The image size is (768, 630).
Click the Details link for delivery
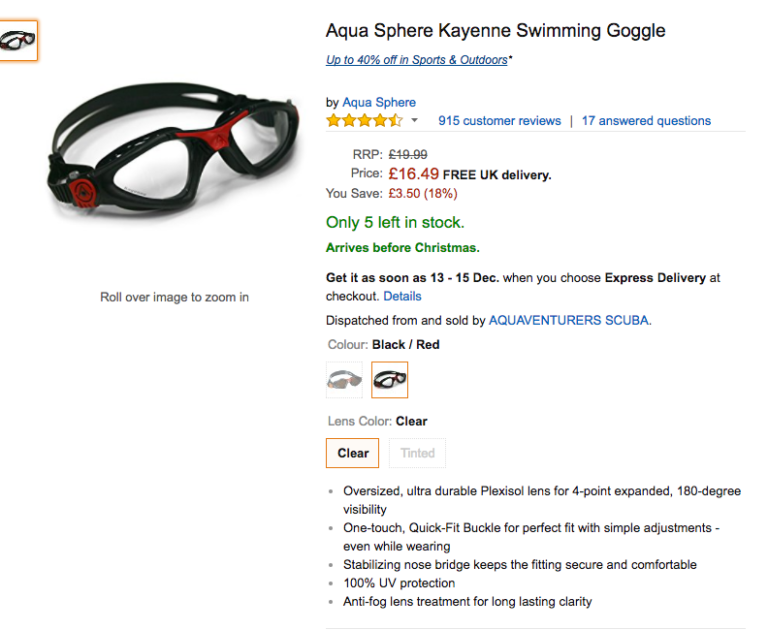[402, 296]
